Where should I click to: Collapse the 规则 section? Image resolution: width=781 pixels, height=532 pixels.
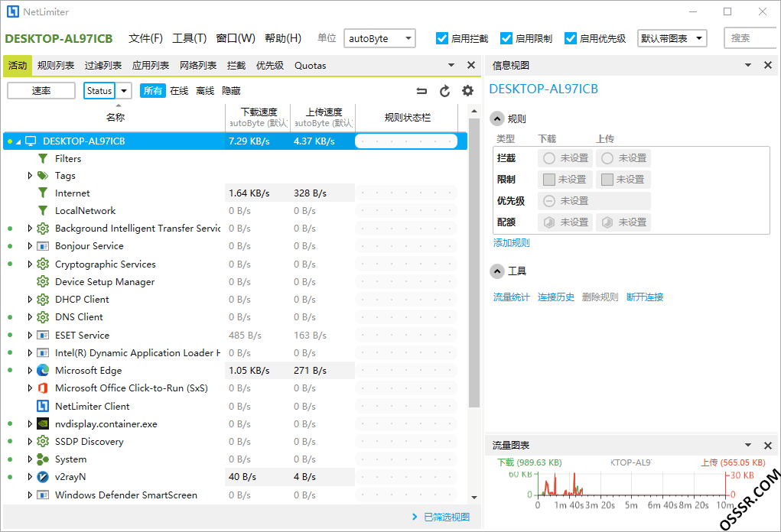click(x=497, y=119)
